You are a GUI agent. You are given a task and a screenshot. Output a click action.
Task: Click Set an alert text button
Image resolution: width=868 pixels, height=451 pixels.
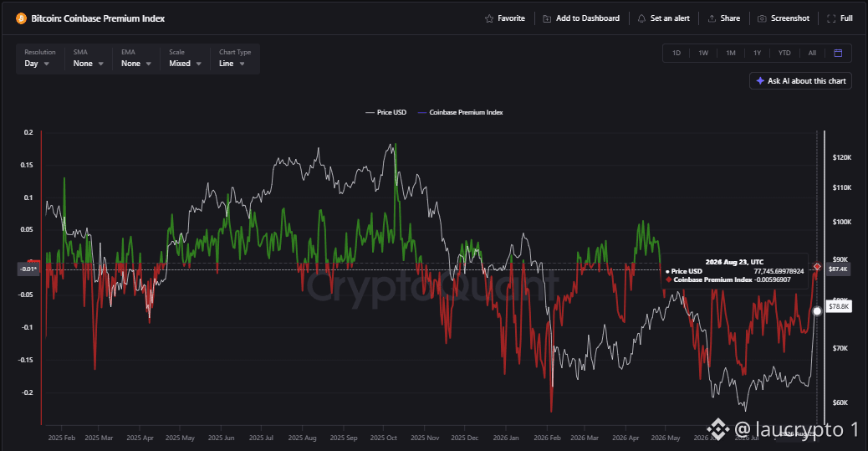point(670,18)
